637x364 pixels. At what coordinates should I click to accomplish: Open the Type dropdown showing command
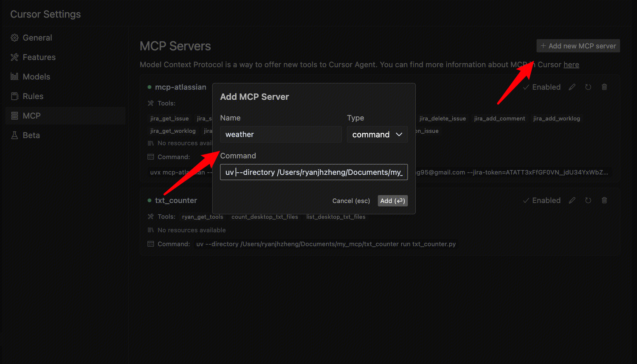tap(377, 134)
